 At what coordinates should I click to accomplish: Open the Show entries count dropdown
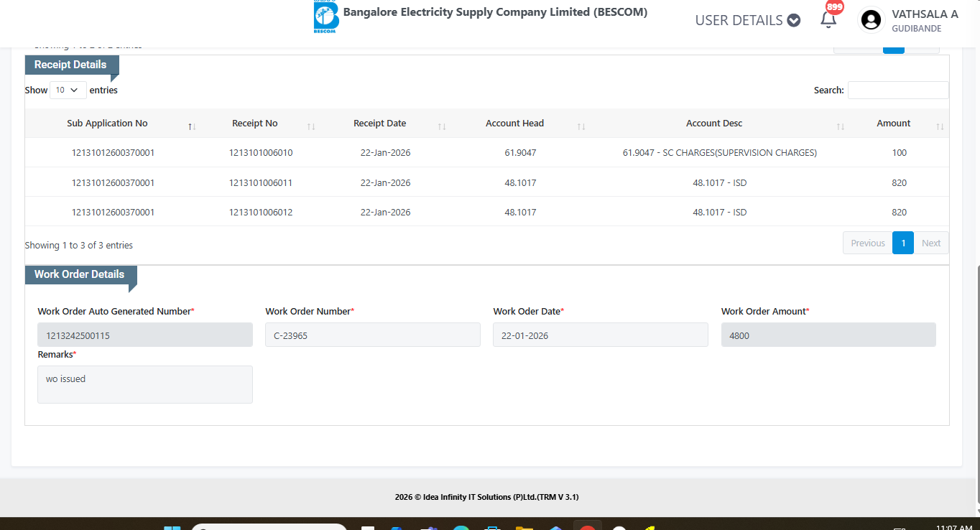pyautogui.click(x=68, y=90)
